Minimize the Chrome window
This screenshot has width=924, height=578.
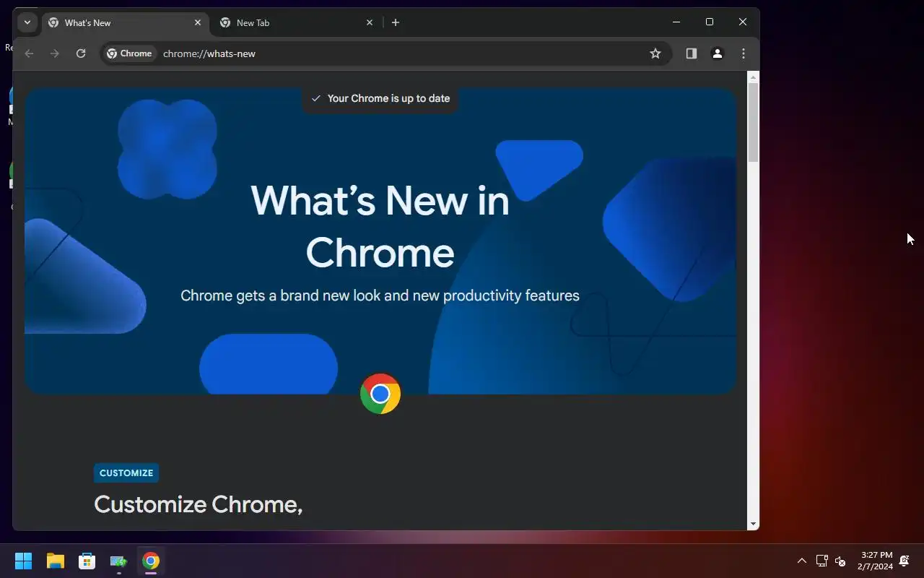676,22
